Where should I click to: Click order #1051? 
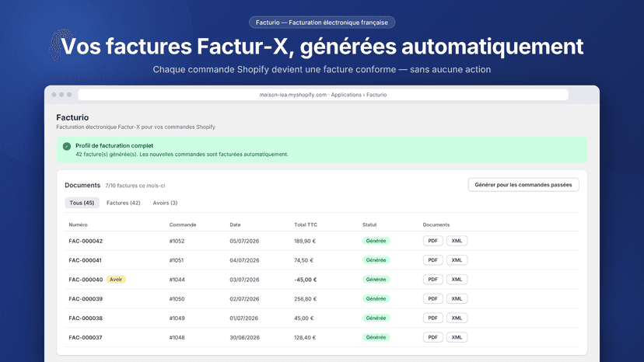177,260
